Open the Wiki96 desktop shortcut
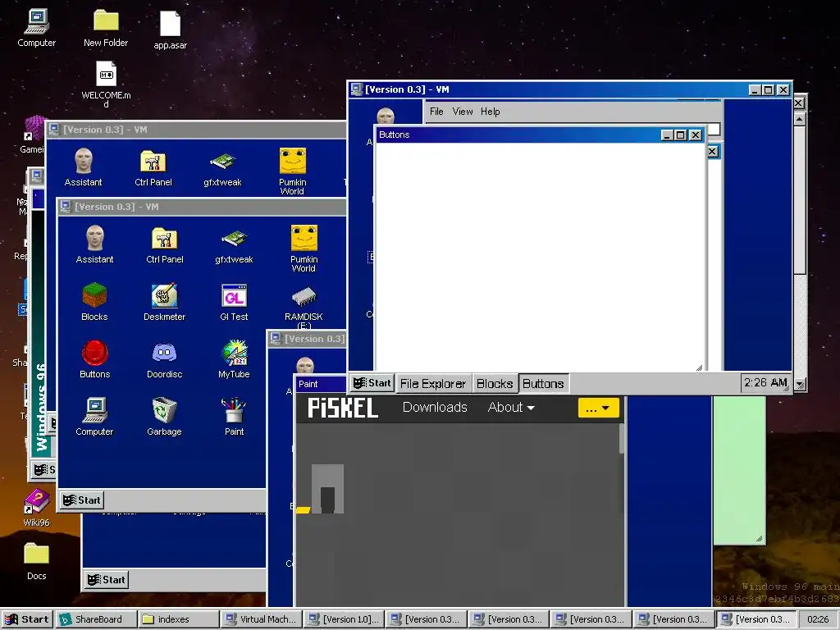 click(x=36, y=508)
